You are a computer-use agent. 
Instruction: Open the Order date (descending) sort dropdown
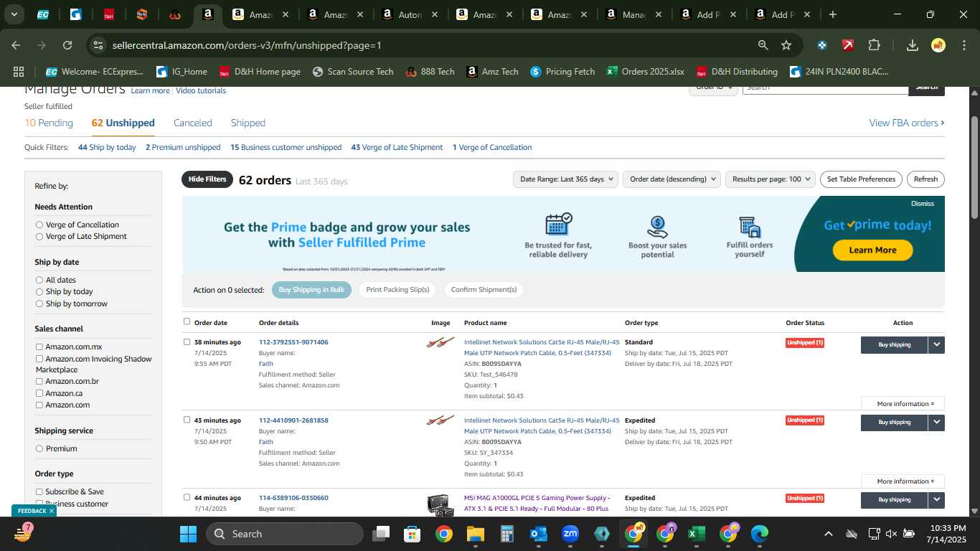[672, 179]
